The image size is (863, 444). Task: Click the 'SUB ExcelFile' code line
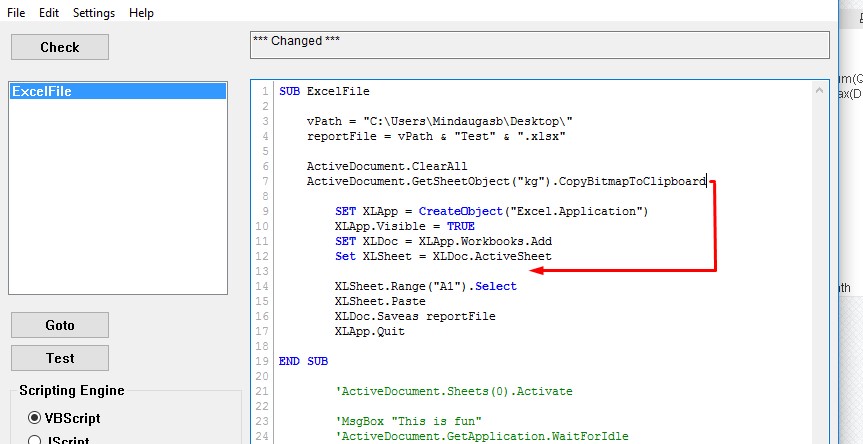coord(324,91)
